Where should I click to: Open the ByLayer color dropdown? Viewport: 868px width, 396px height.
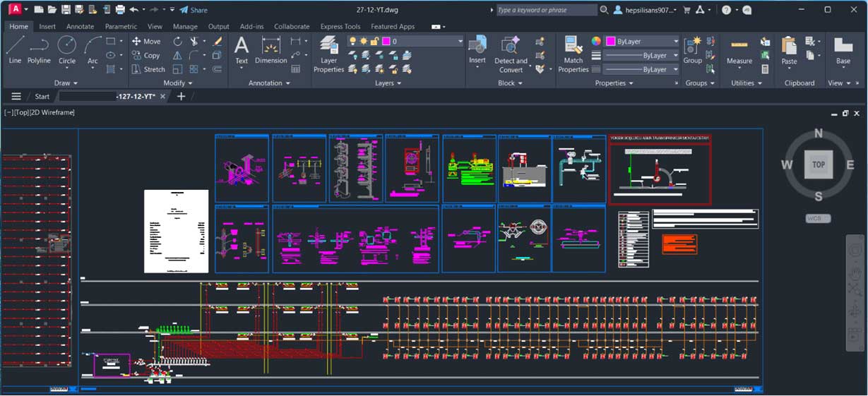coord(642,42)
